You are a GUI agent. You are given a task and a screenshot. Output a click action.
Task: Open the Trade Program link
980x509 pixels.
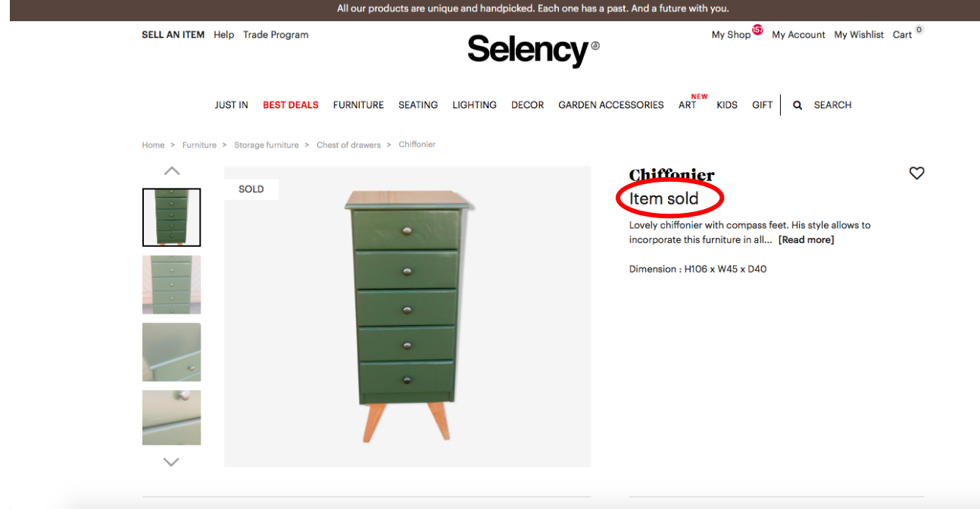[x=276, y=35]
